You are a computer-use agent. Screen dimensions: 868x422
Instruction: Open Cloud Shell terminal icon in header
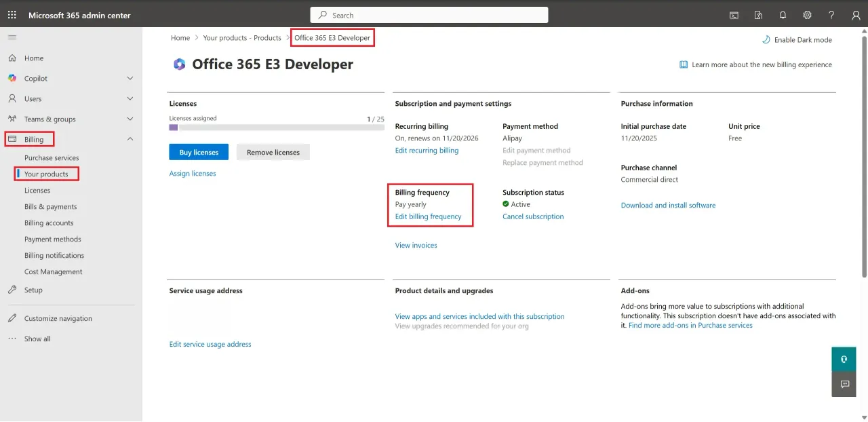pyautogui.click(x=734, y=15)
